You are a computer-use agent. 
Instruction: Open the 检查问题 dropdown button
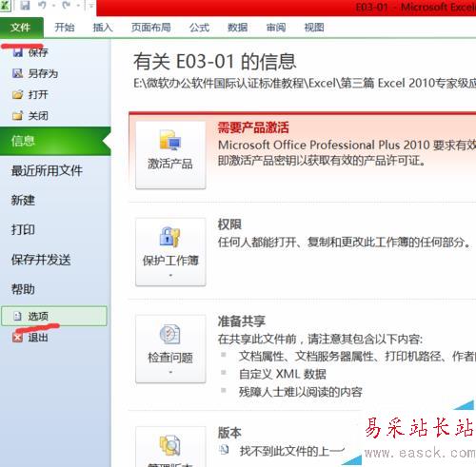tap(170, 349)
